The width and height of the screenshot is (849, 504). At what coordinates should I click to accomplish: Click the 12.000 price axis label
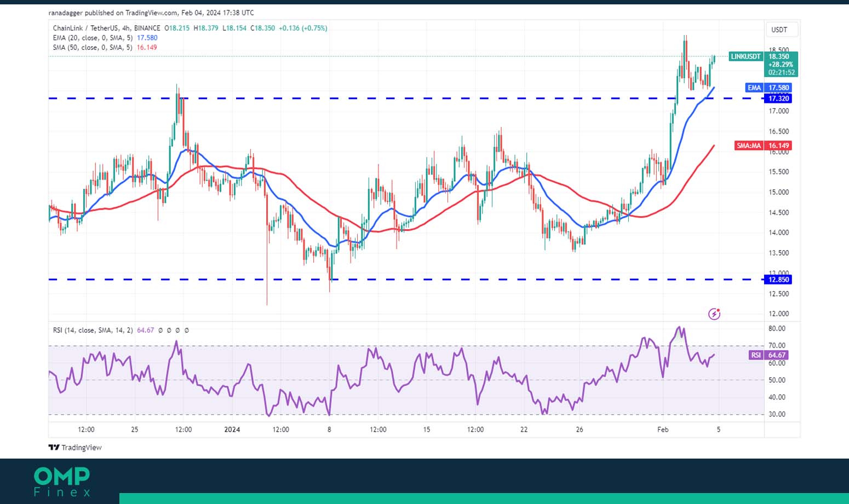(x=779, y=314)
